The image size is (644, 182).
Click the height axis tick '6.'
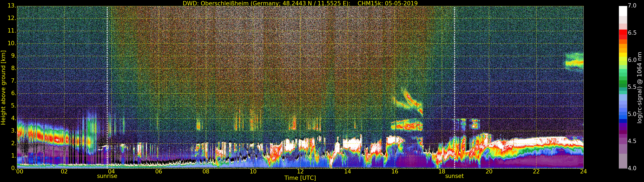[x=14, y=93]
